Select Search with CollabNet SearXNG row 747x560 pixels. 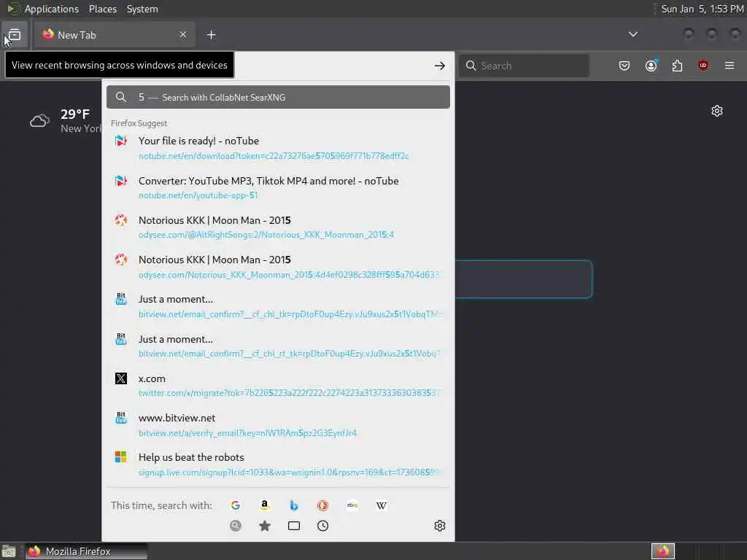(278, 97)
